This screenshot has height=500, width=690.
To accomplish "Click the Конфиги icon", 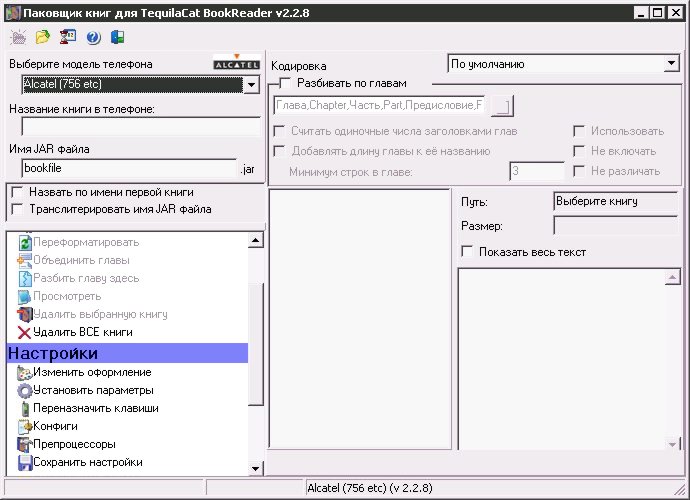I will pos(25,426).
